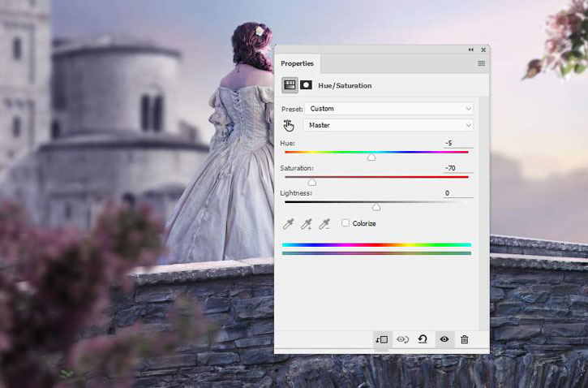Viewport: 588px width, 388px height.
Task: Open the Properties panel menu
Action: coord(482,63)
